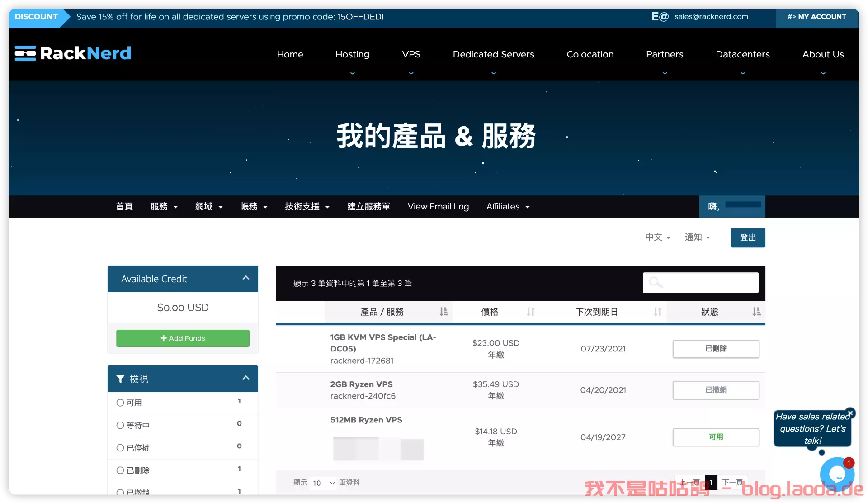Select the 已刪除 filter radio button
Viewport: 868px width, 503px height.
(120, 470)
